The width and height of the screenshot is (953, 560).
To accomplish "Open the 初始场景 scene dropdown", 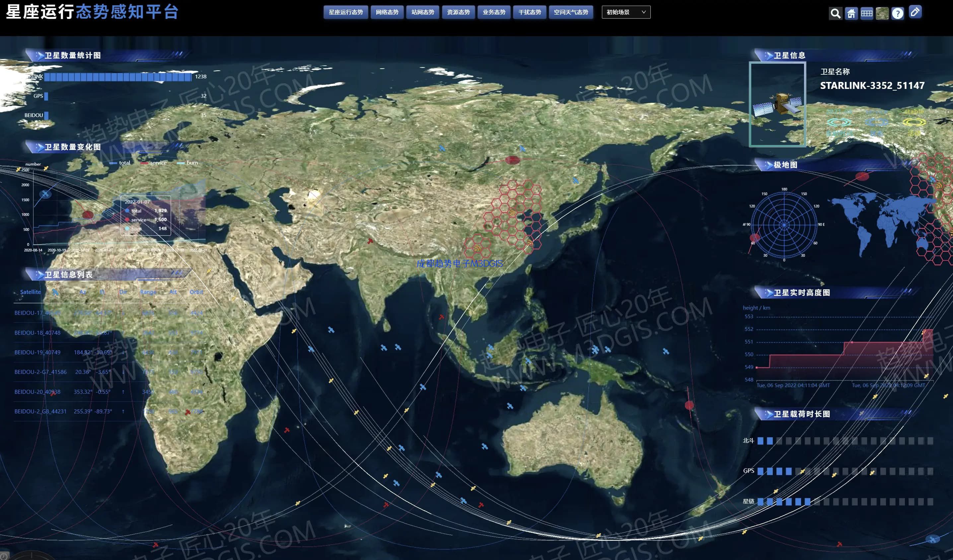I will (626, 12).
